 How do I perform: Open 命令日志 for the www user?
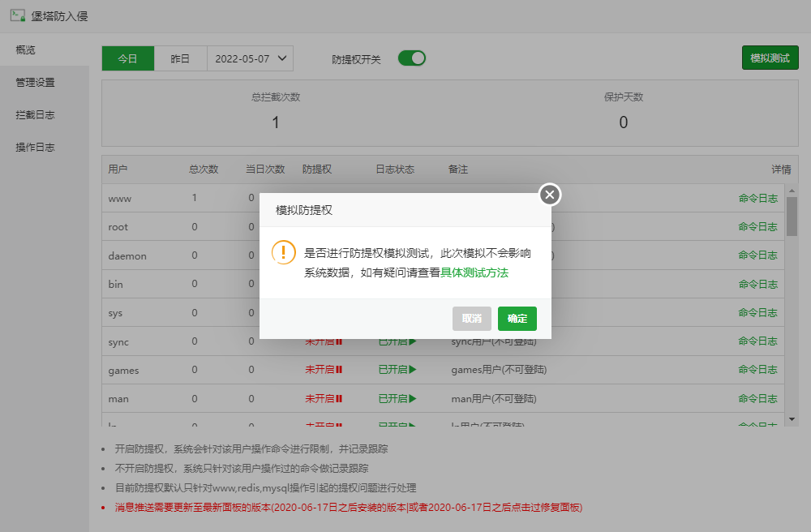click(x=757, y=198)
